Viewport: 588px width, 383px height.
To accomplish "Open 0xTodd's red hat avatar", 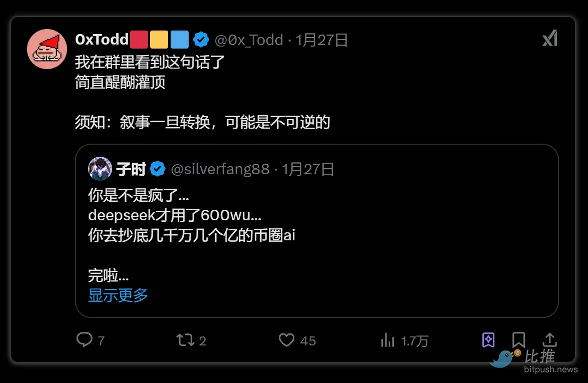I will (x=47, y=49).
